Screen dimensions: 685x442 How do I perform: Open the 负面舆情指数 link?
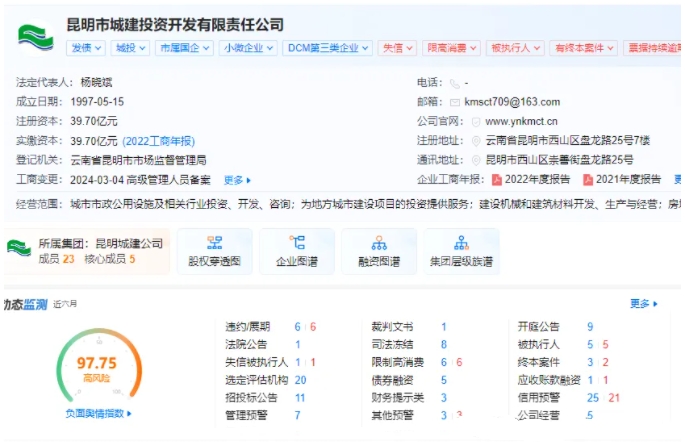click(98, 414)
